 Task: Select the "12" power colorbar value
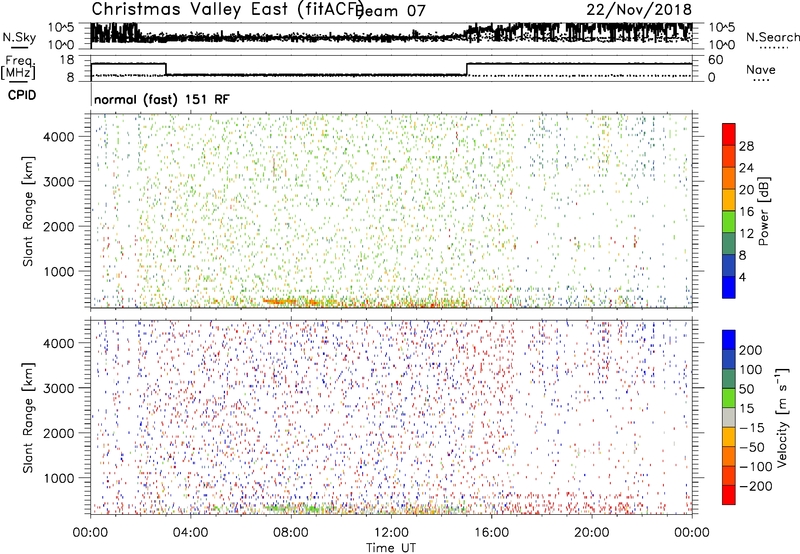[746, 234]
